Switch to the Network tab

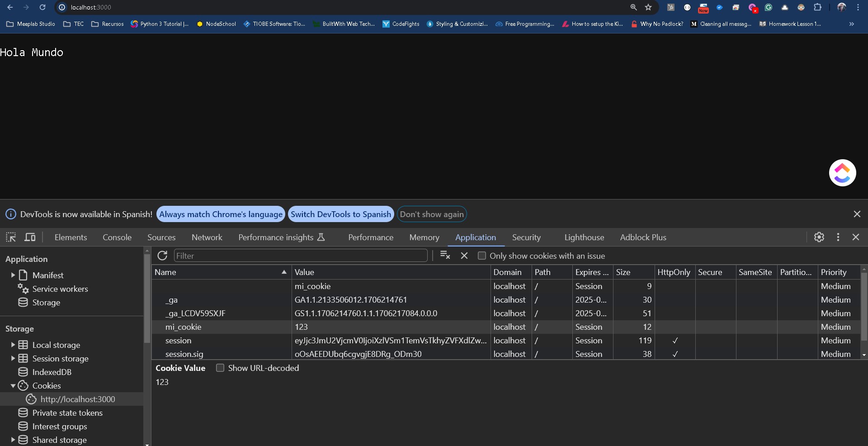coord(207,237)
